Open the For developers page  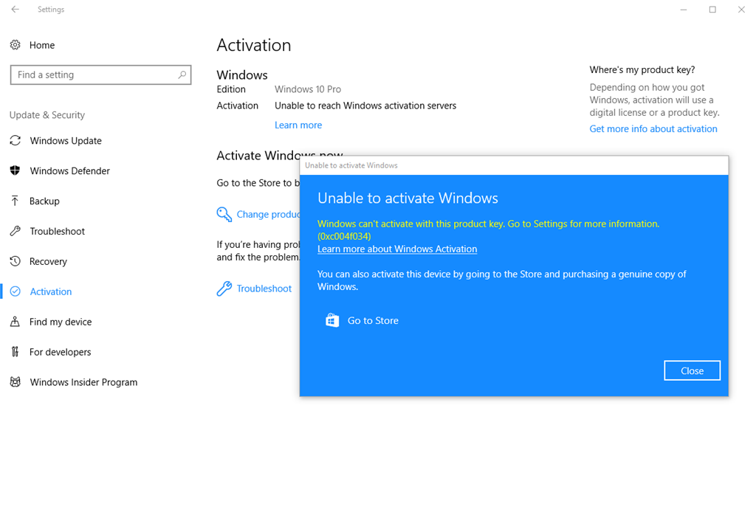[60, 352]
